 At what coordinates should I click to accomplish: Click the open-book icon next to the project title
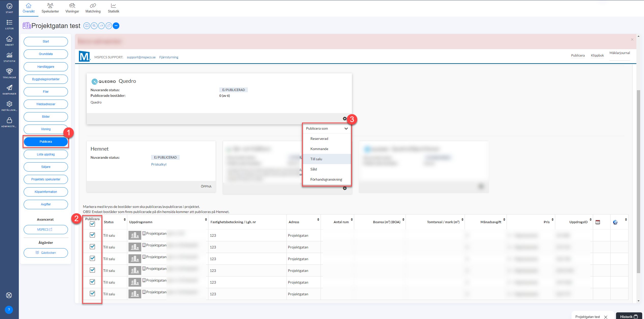point(87,26)
